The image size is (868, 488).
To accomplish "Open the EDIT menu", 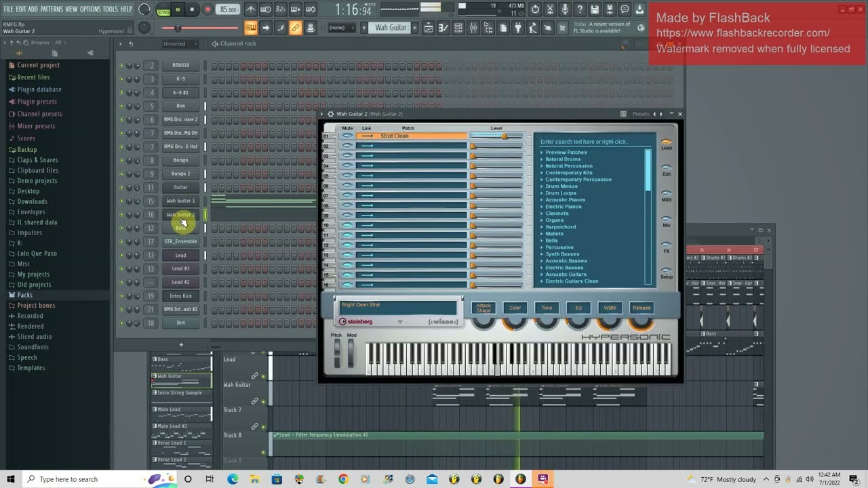I will (x=21, y=9).
